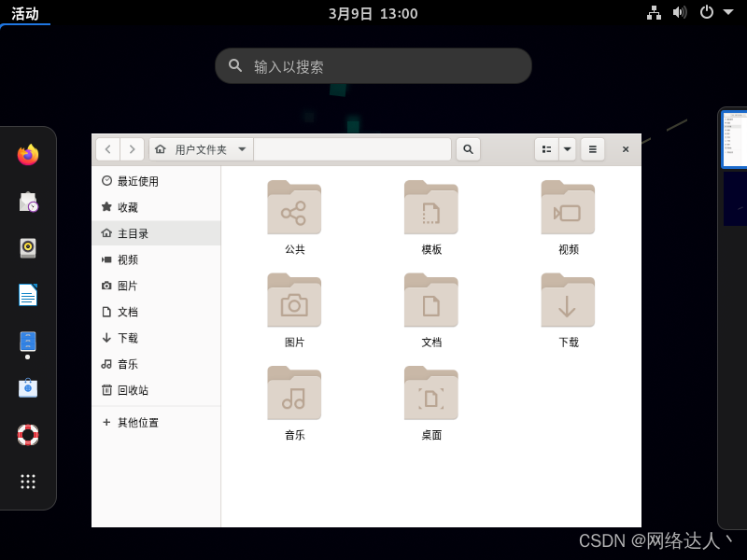
Task: Click the Activities button in top bar
Action: coord(25,13)
